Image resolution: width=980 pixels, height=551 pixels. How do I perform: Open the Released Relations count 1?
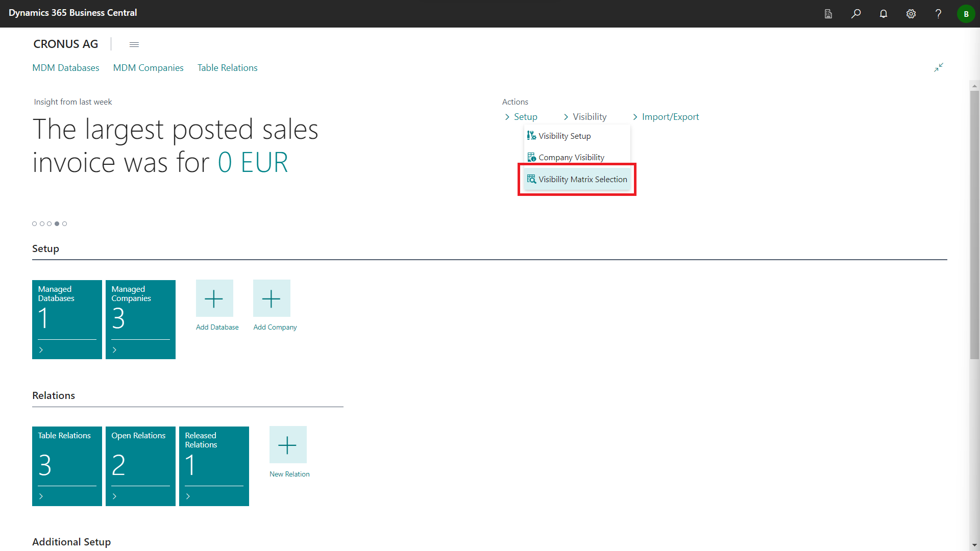pos(190,465)
